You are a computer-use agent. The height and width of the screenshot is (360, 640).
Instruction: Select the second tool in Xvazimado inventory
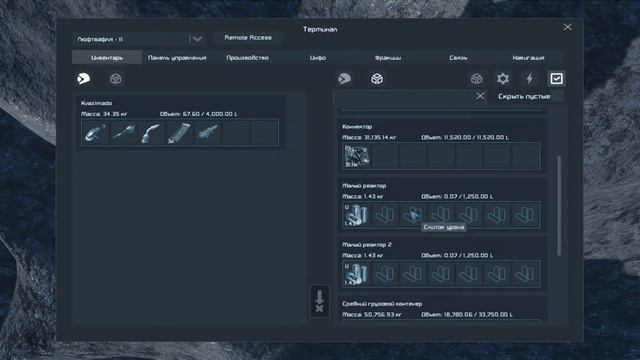coord(123,132)
